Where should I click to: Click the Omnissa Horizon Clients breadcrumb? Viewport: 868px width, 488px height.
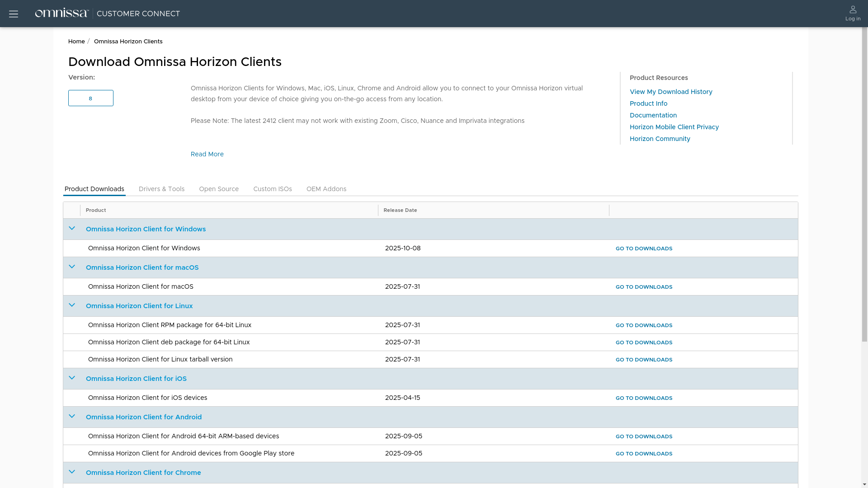pos(128,41)
